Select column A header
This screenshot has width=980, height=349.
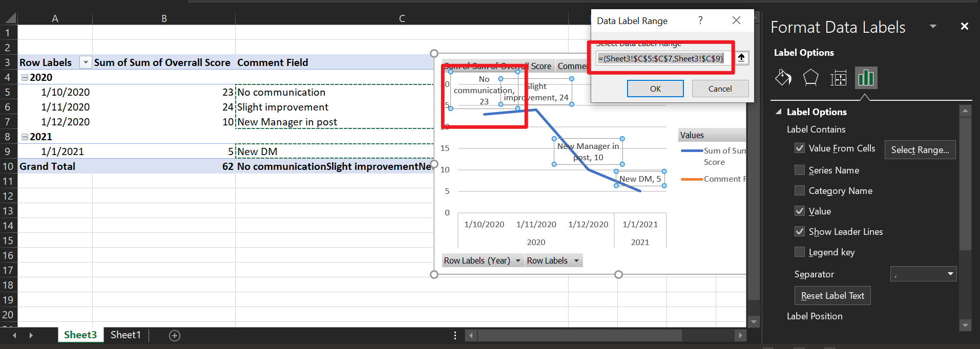55,18
